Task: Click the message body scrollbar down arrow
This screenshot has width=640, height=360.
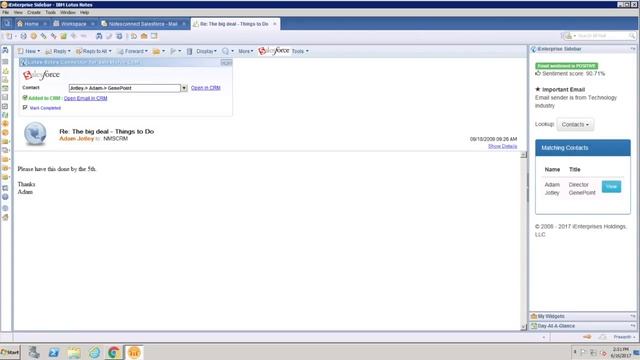Action: click(524, 327)
